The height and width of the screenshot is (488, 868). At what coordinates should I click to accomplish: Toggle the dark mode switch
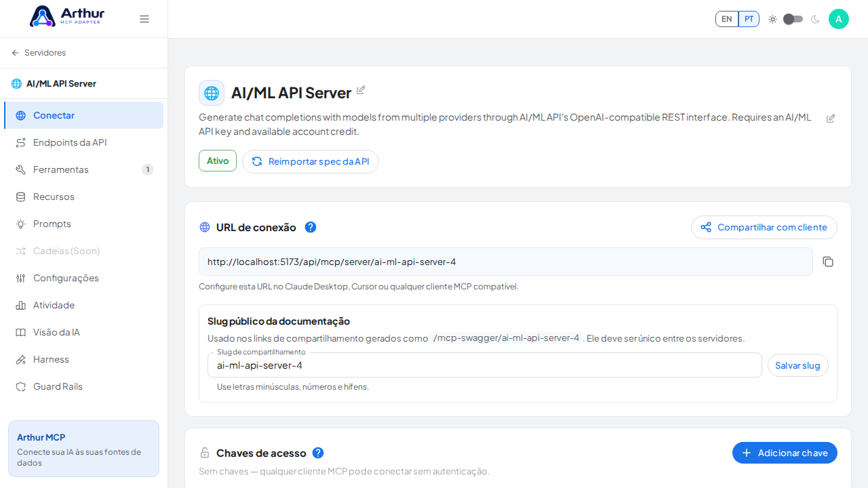(x=793, y=19)
